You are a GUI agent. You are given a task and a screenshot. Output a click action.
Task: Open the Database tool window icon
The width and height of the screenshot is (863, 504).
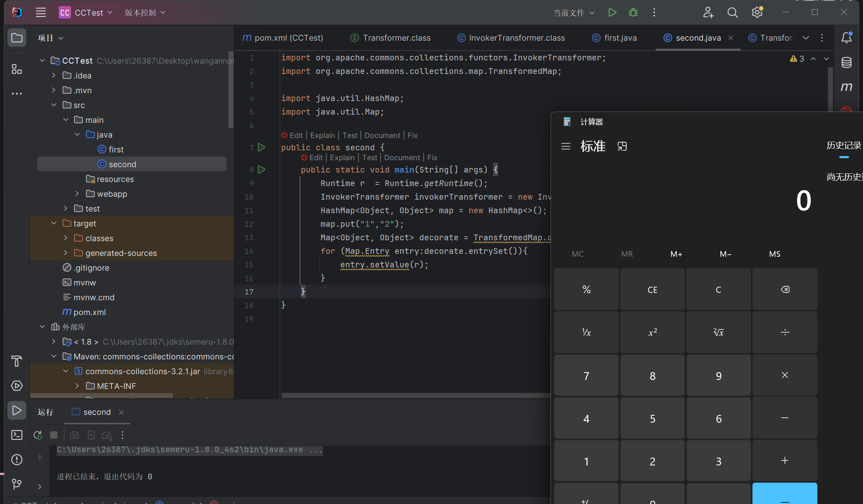pos(847,62)
